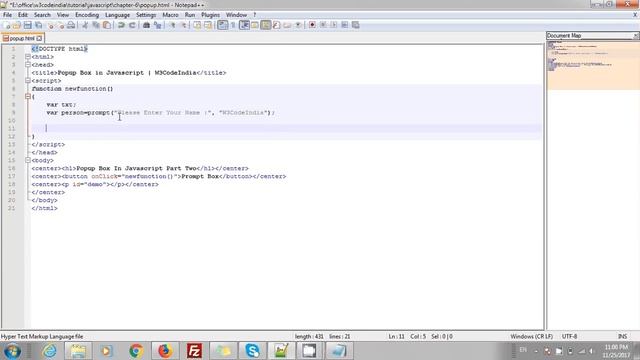Toggle synchronized horizontal scrolling

coord(208,25)
